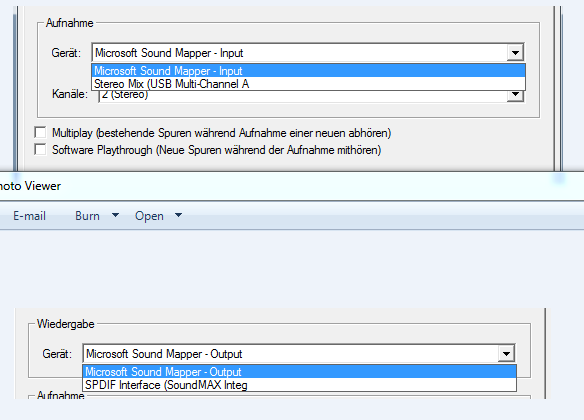
Task: Choose Stereo Mix (USB Multi-Channel A option
Action: click(x=308, y=84)
